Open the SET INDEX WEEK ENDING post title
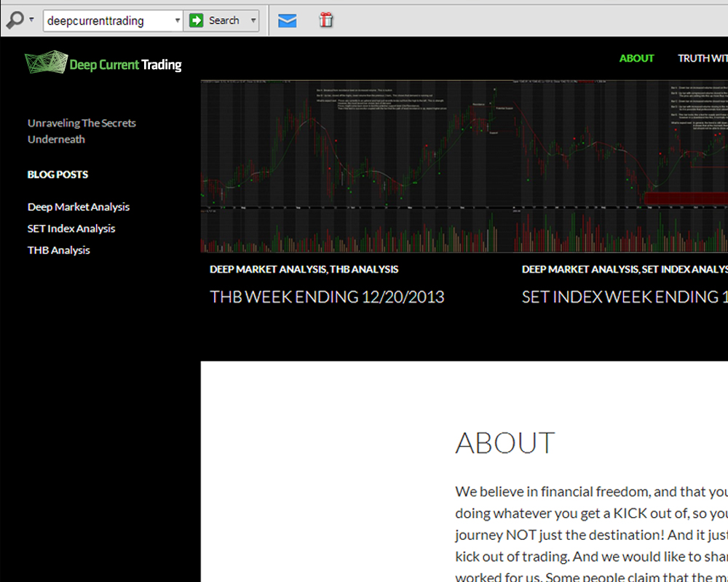 [x=625, y=297]
